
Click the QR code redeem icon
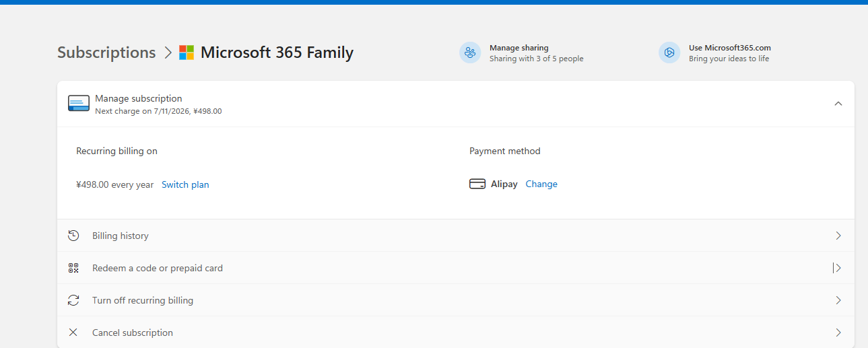(x=73, y=268)
